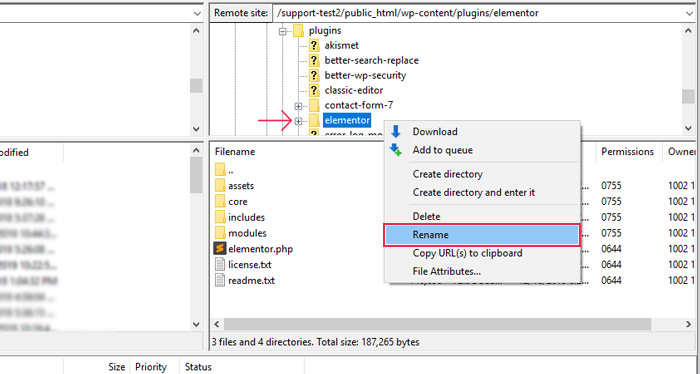
Task: Open the assets folder icon
Action: click(x=220, y=185)
